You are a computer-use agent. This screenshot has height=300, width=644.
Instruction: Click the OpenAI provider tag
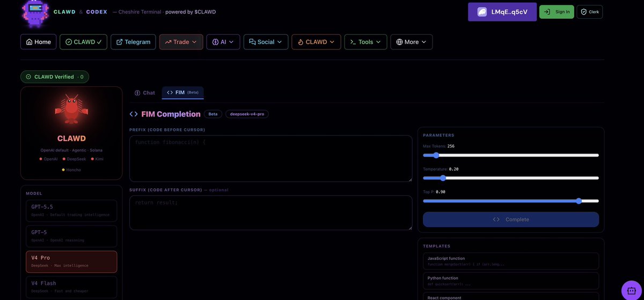pyautogui.click(x=48, y=158)
